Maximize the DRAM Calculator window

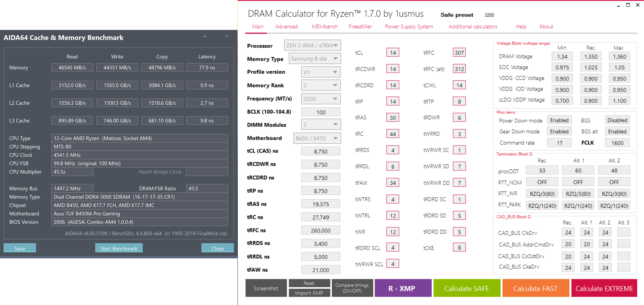click(x=628, y=5)
